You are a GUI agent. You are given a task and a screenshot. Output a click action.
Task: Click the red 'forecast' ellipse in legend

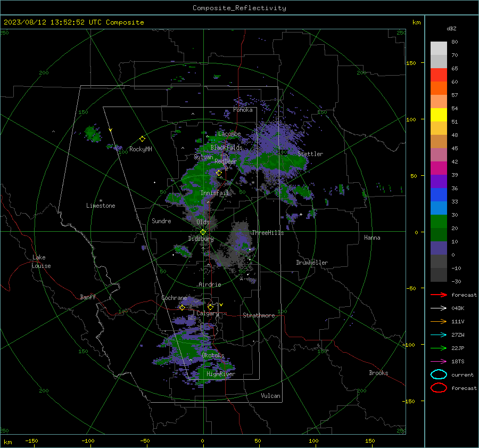(439, 388)
